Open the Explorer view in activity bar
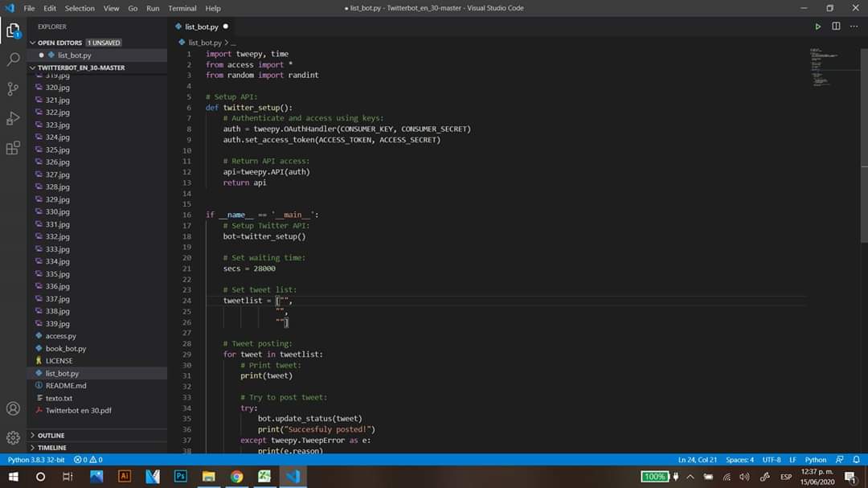This screenshot has height=488, width=868. tap(14, 31)
